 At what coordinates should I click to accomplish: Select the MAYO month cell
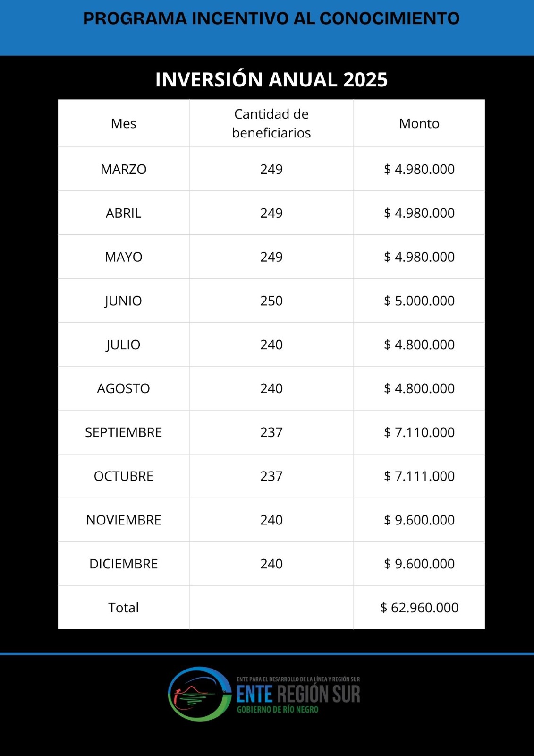(x=123, y=257)
